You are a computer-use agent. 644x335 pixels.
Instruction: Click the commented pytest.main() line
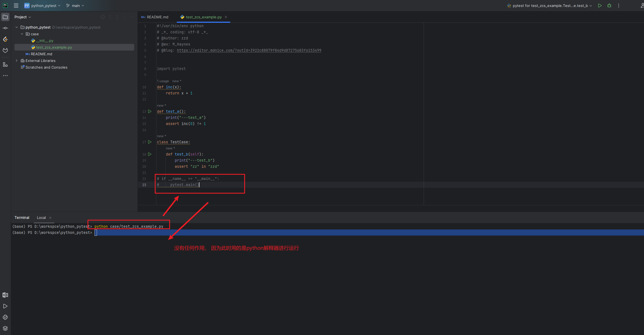(x=178, y=185)
